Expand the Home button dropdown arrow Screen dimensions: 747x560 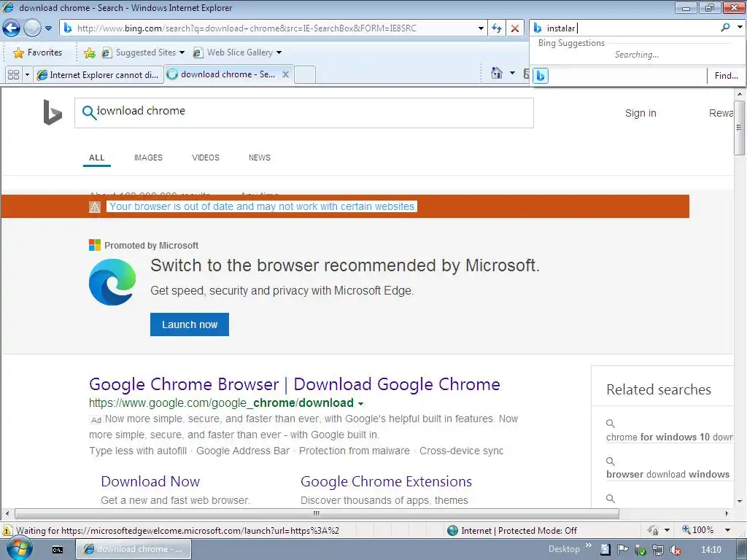[x=512, y=73]
